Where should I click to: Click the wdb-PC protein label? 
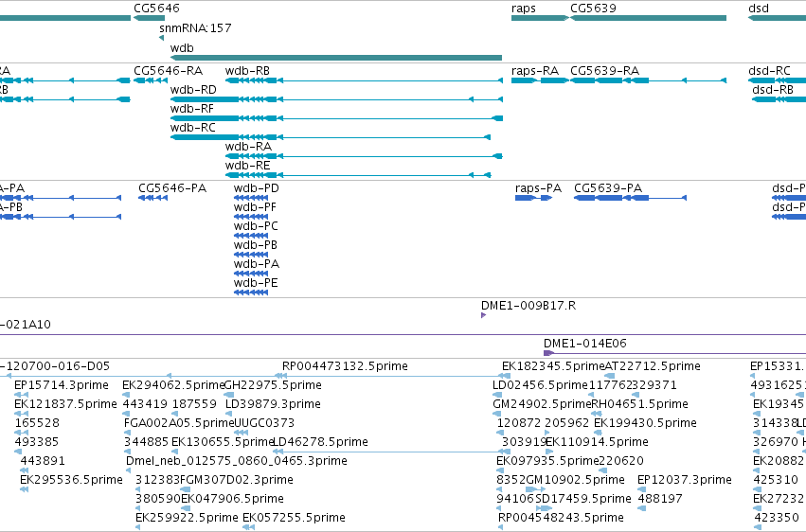point(256,226)
